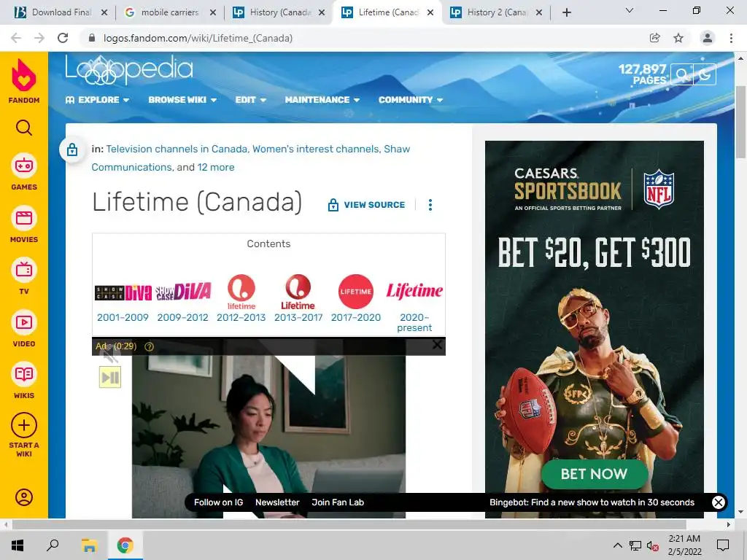Viewport: 747px width, 560px height.
Task: Click the ad info question mark icon
Action: click(x=149, y=346)
